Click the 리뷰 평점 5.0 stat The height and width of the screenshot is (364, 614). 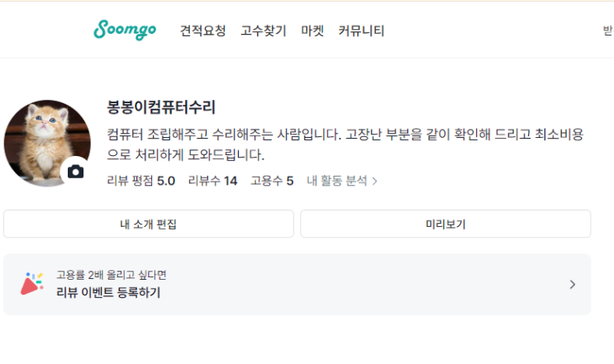click(140, 181)
